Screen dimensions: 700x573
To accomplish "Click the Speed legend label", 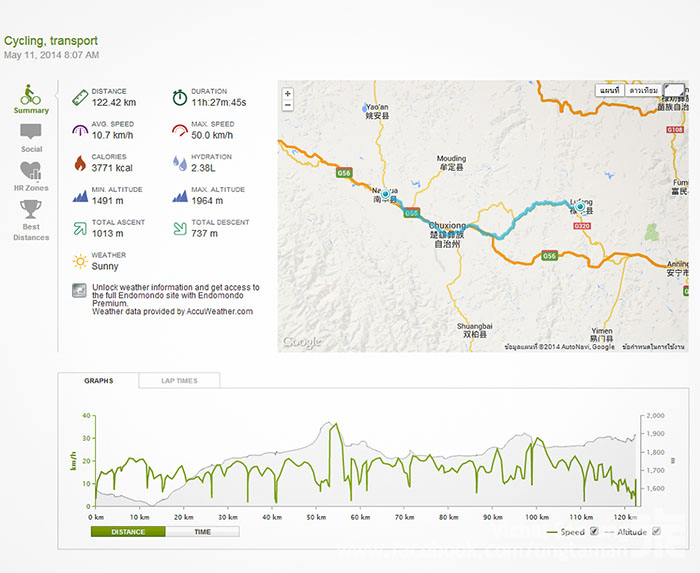I will (x=572, y=532).
